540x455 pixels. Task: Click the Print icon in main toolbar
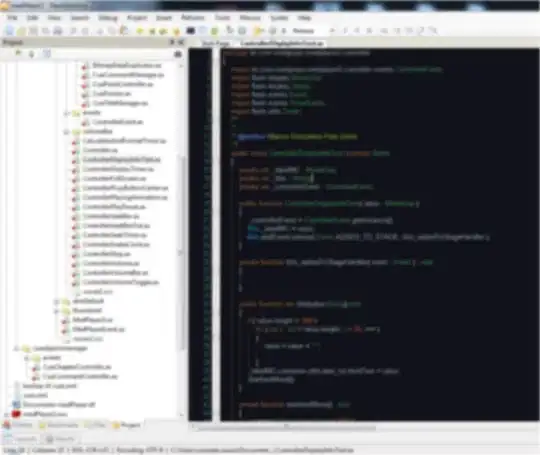pyautogui.click(x=58, y=31)
